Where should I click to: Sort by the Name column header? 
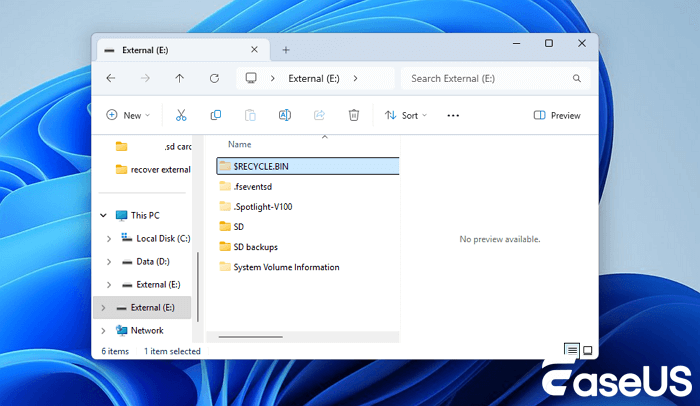240,144
